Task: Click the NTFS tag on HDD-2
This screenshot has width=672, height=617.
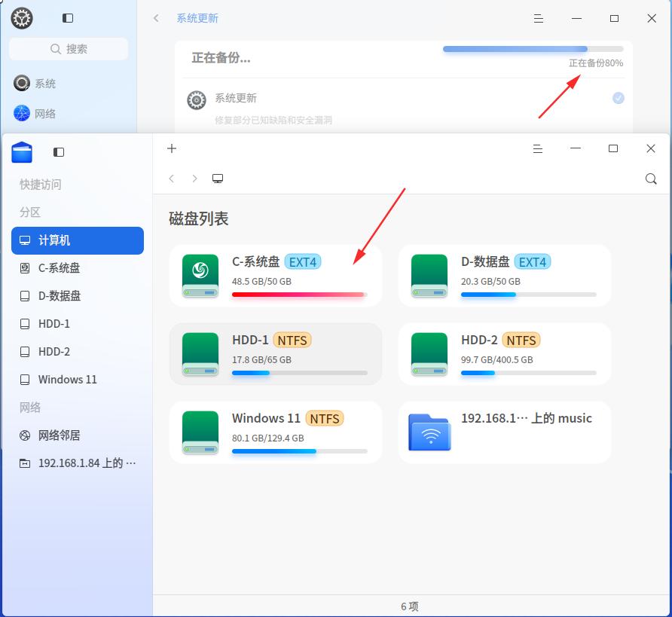Action: coord(521,341)
